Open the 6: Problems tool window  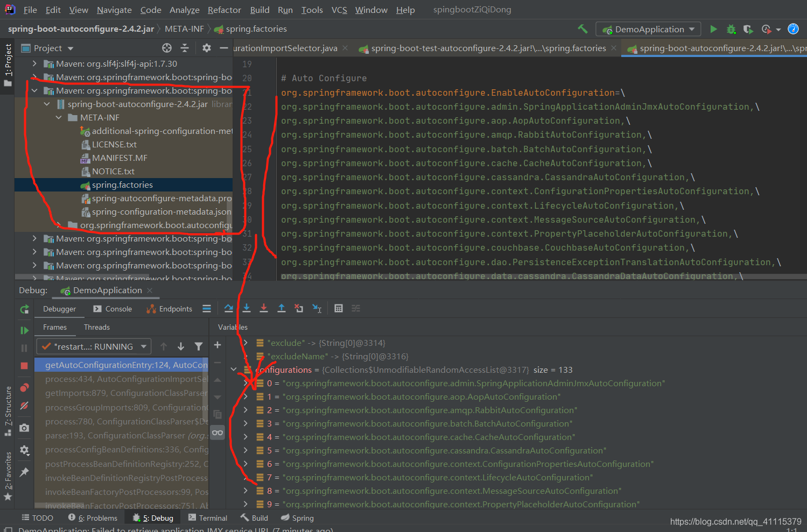93,518
